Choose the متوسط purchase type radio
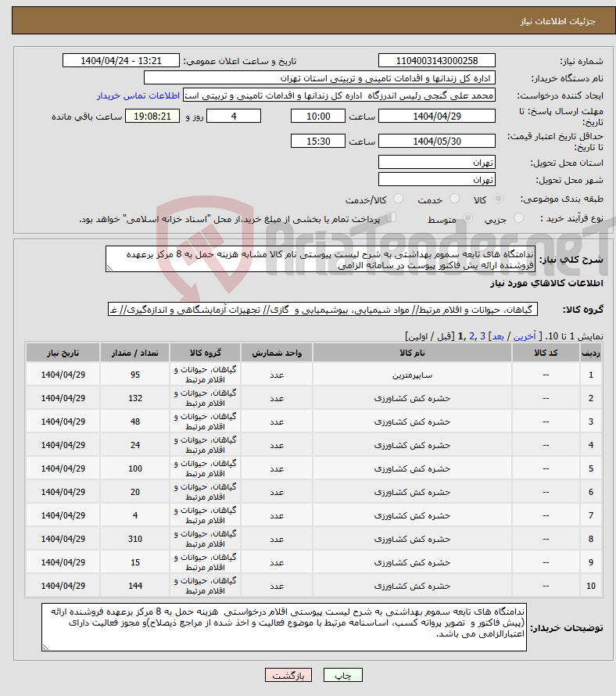616x696 pixels. (x=467, y=218)
